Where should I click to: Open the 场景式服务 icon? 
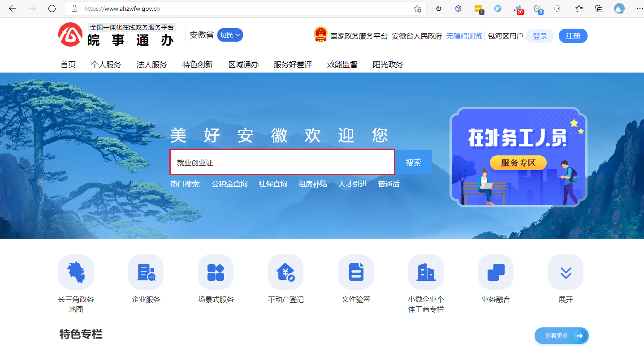(216, 272)
